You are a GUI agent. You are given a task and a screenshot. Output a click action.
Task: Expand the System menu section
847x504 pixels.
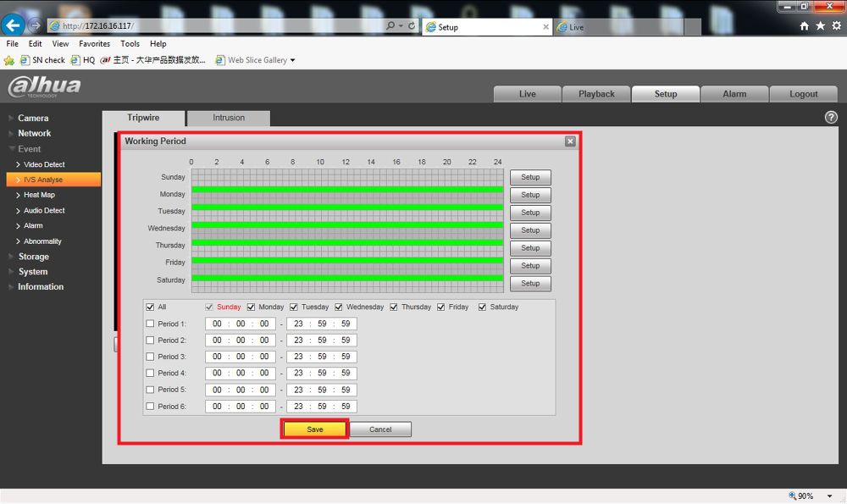[33, 272]
